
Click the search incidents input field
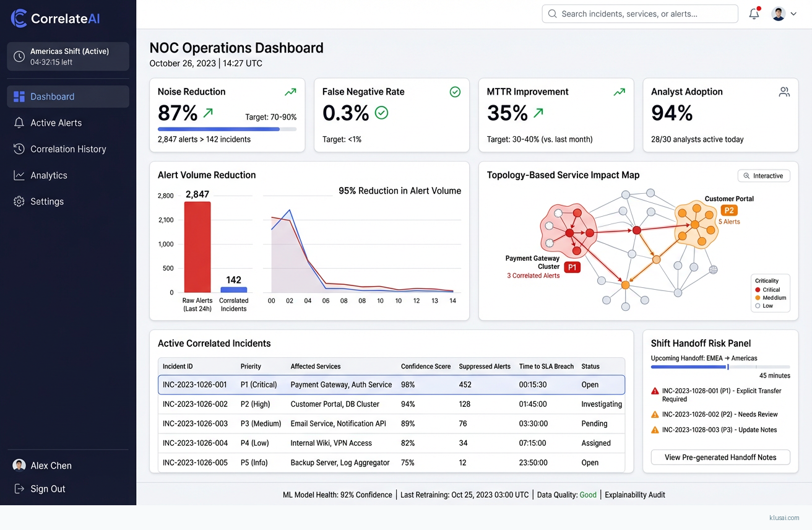click(640, 14)
